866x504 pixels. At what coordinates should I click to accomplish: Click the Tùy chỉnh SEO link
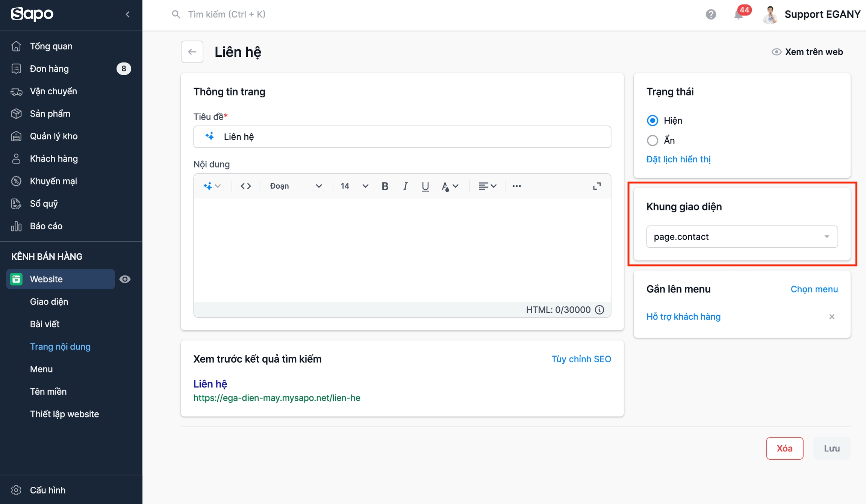point(581,359)
